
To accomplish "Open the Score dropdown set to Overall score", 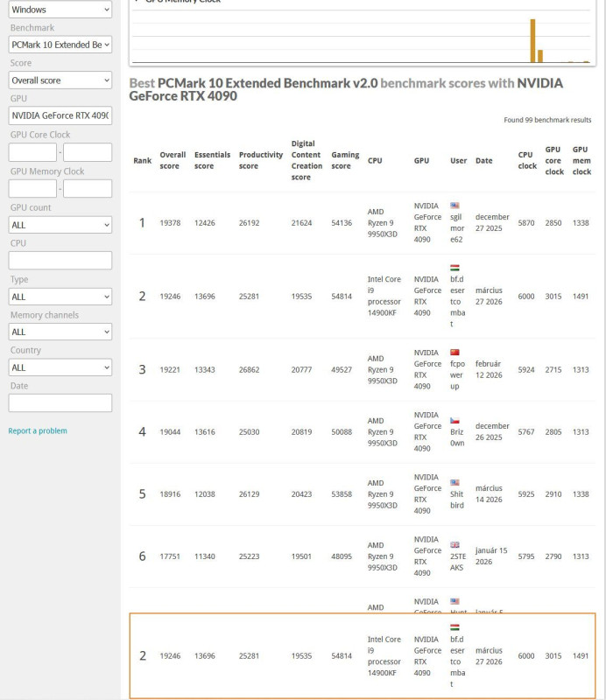I will pos(60,80).
